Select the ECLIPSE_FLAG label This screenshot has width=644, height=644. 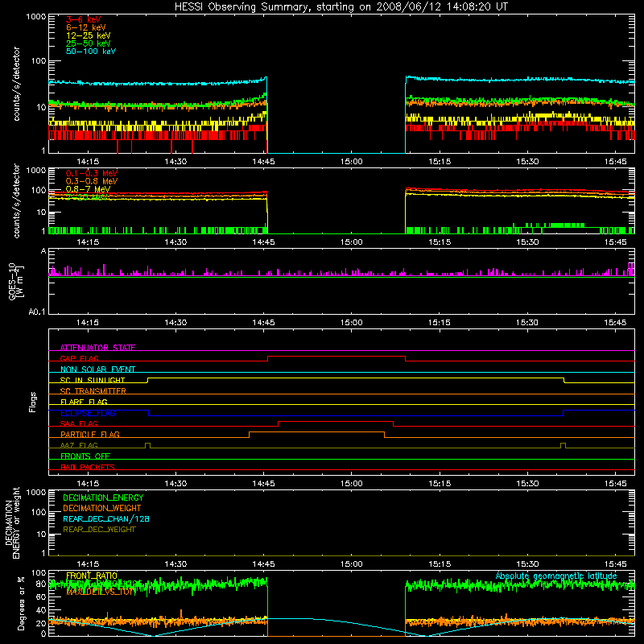[88, 413]
